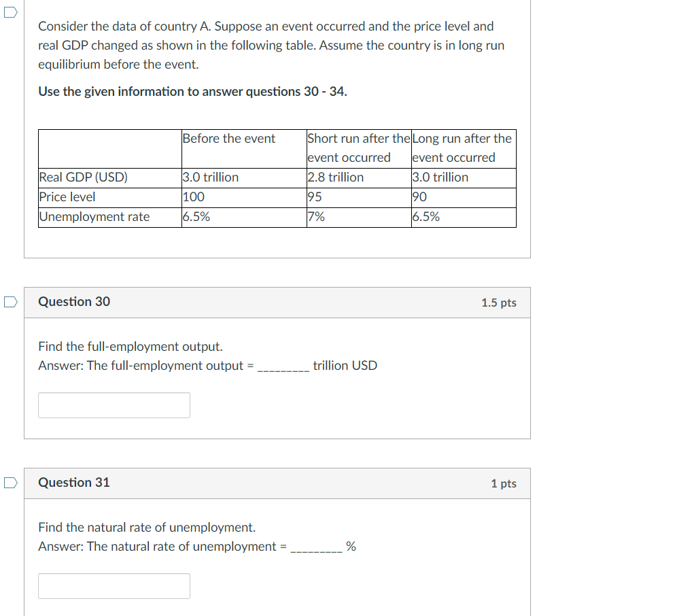Viewport: 675px width, 616px height.
Task: Click the 'Long run after the event occurred' header
Action: point(462,148)
